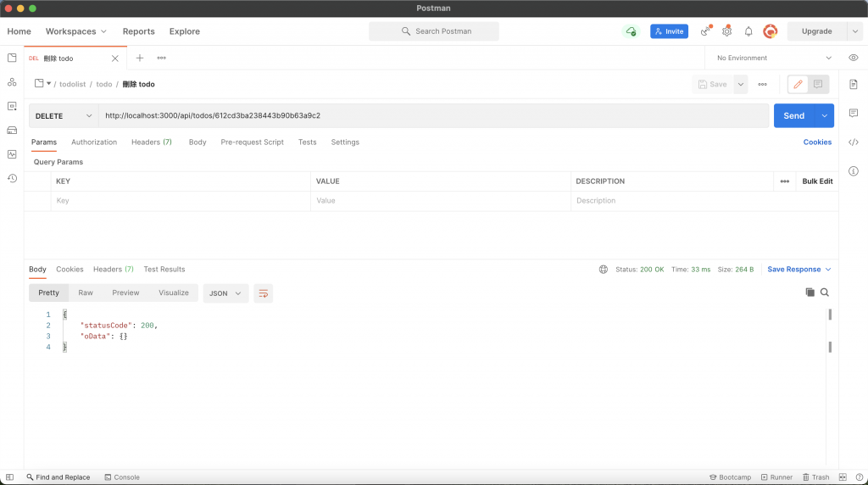
Task: Open the two-pane view icon in status bar
Action: 843,477
